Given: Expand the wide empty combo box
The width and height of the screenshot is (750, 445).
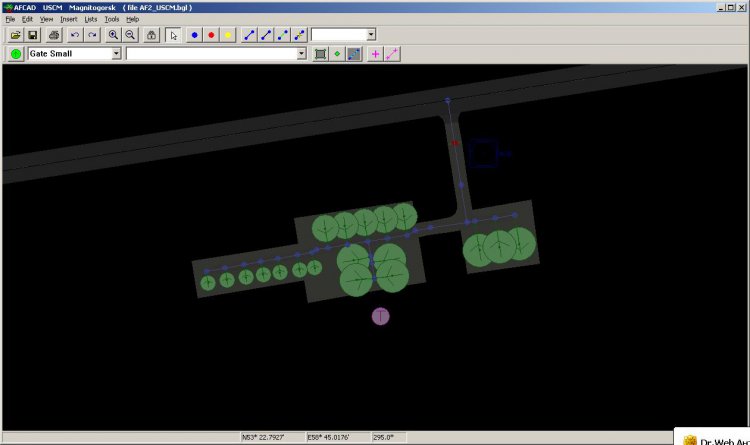Looking at the screenshot, I should [302, 54].
